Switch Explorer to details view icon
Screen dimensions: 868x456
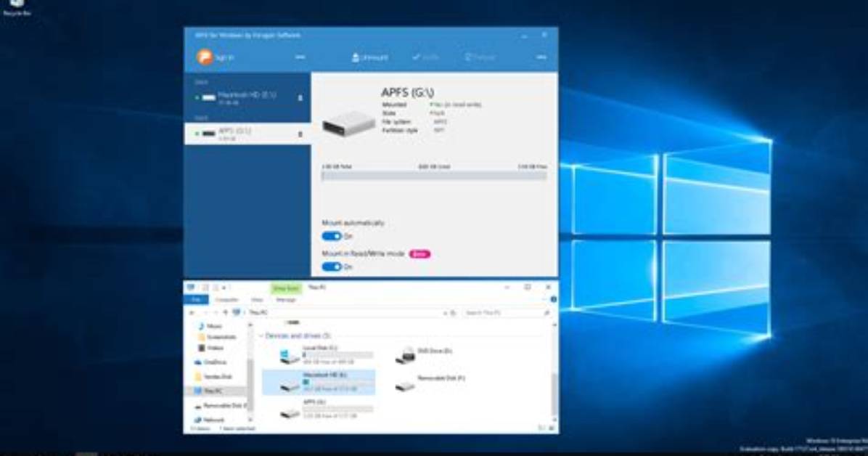tap(541, 428)
